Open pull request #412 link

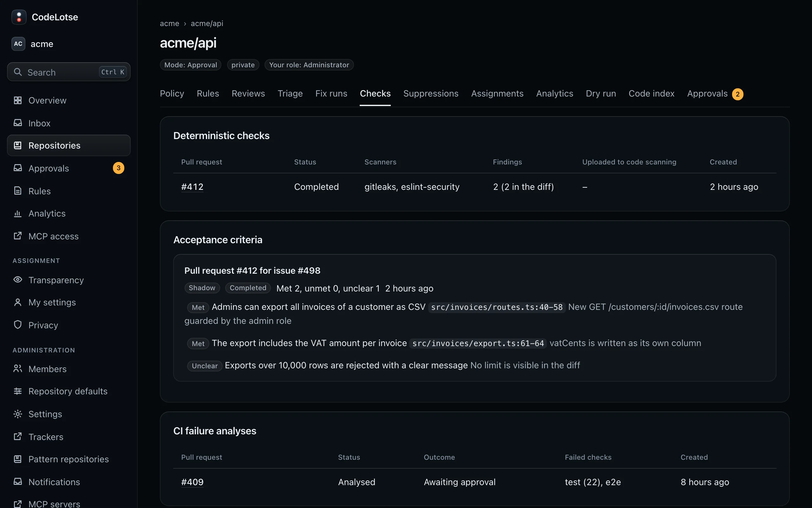[x=192, y=187]
